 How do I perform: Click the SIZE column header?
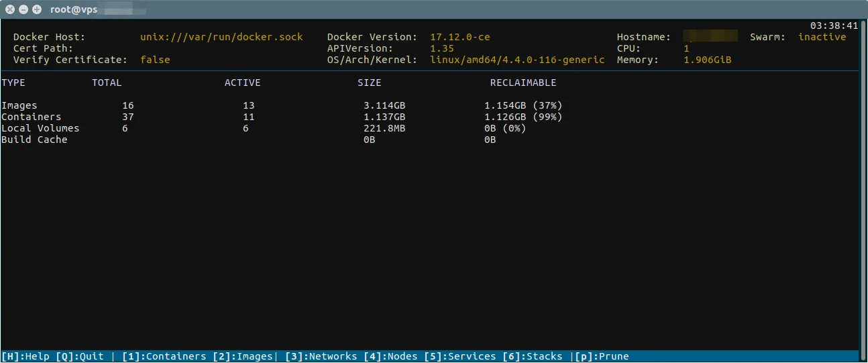click(x=370, y=83)
